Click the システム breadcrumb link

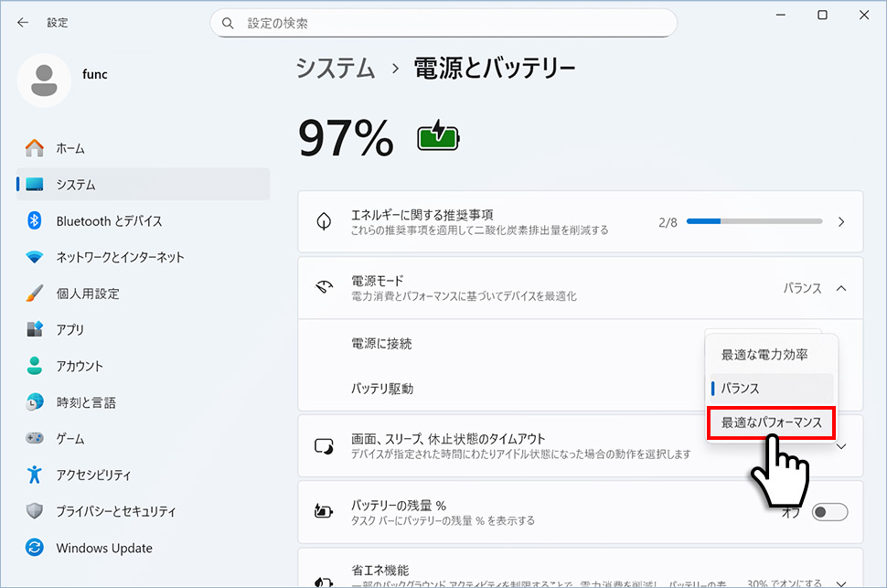(335, 68)
